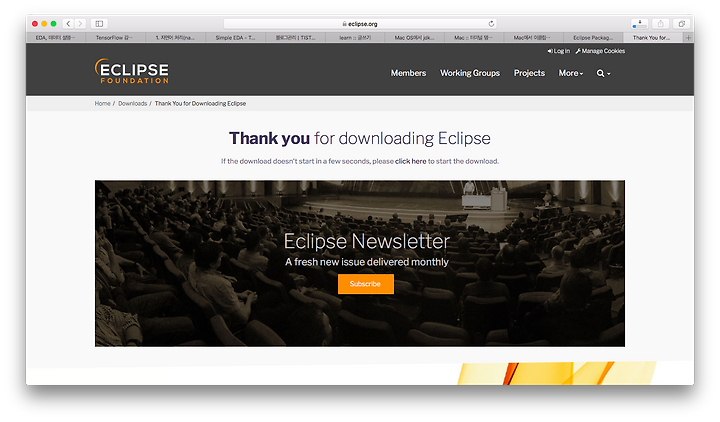Switch to the Eclipse Packag... tab
Viewport: 720px width, 422px height.
click(593, 38)
